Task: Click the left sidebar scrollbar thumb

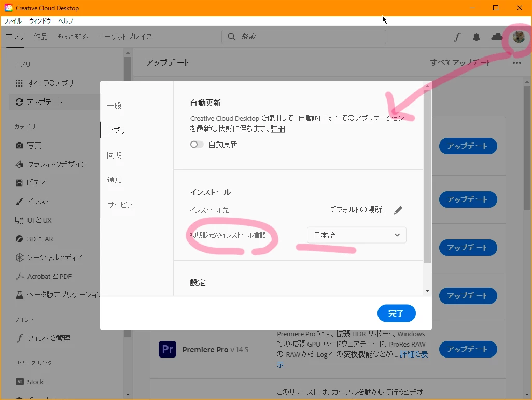Action: pos(128,196)
